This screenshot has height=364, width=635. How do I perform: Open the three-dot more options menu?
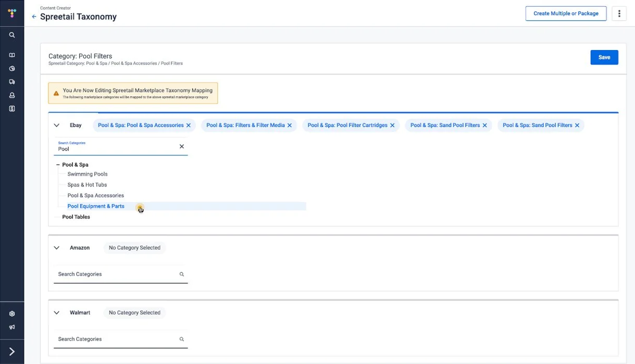(x=619, y=14)
